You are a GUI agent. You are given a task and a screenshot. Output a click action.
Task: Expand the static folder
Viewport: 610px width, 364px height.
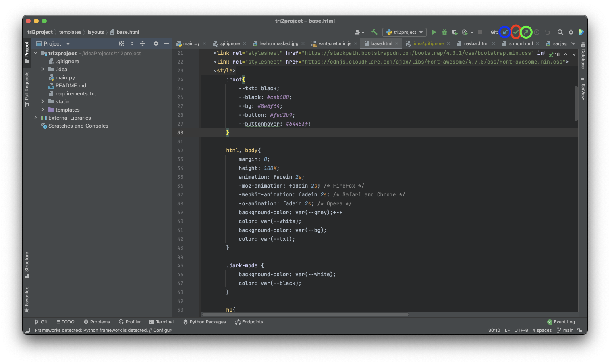(x=43, y=101)
